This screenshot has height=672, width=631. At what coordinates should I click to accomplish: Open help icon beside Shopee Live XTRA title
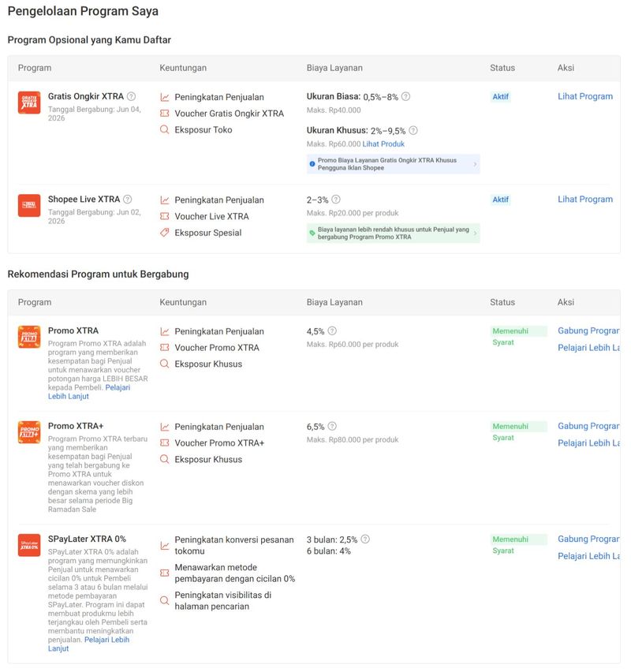pyautogui.click(x=128, y=200)
